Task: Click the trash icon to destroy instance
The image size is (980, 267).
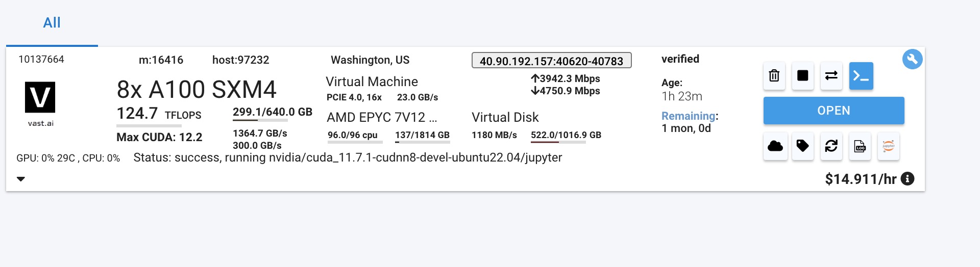Action: pos(774,76)
